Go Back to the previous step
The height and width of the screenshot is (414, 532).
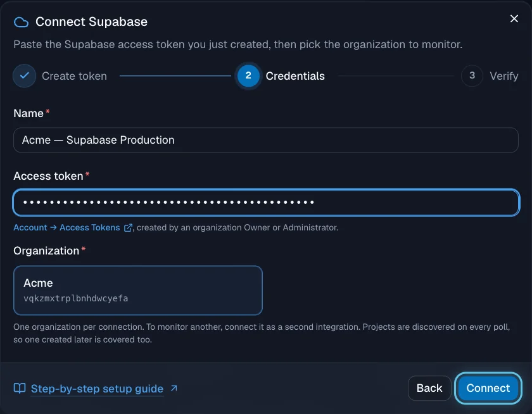pyautogui.click(x=429, y=388)
